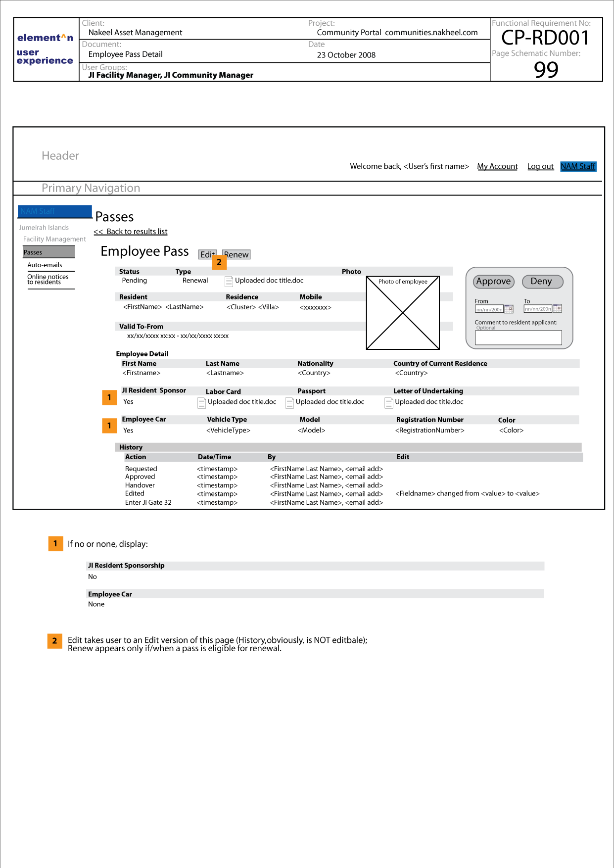
Task: Click the From date input field
Action: 489,309
